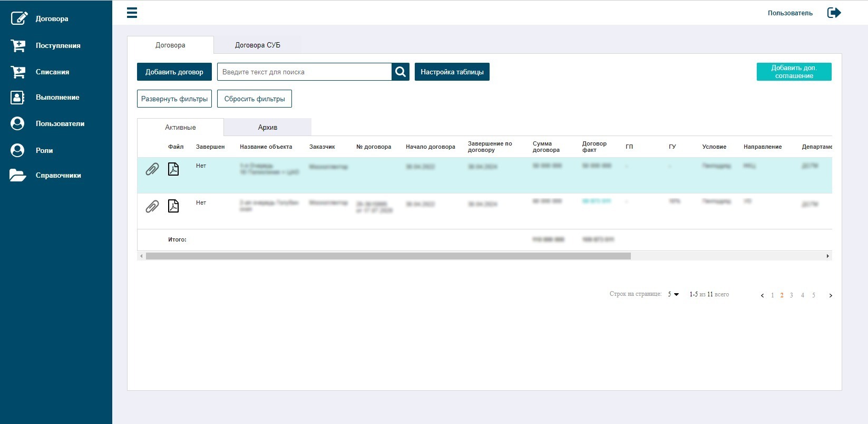
Task: Open the Поступления cart icon
Action: 18,46
